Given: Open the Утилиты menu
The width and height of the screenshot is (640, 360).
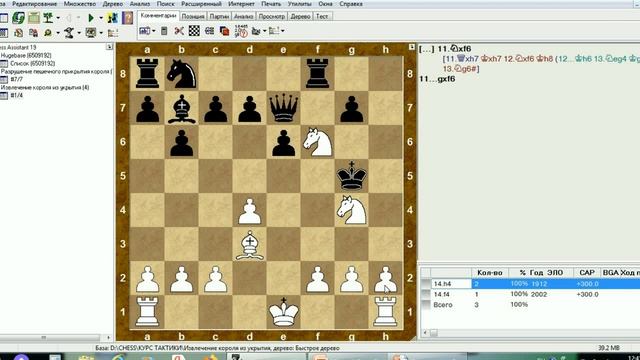Looking at the screenshot, I should point(300,4).
